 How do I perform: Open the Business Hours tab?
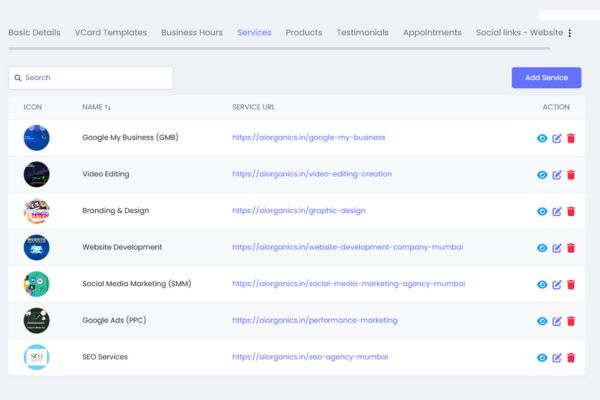coord(192,33)
